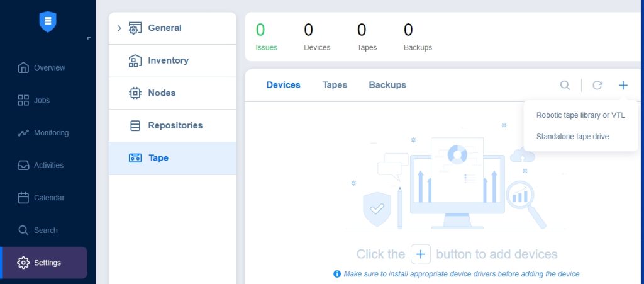Viewport: 644px width, 284px height.
Task: Click the plus icon to add device
Action: (623, 85)
